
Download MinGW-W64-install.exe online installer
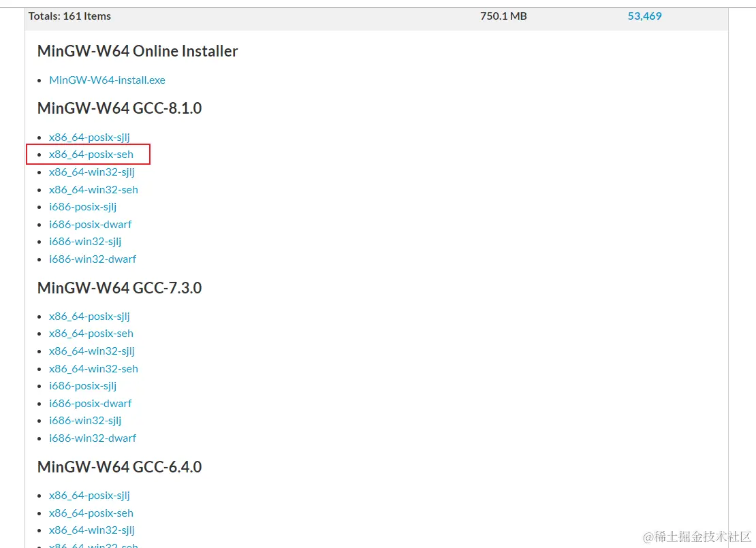point(107,80)
